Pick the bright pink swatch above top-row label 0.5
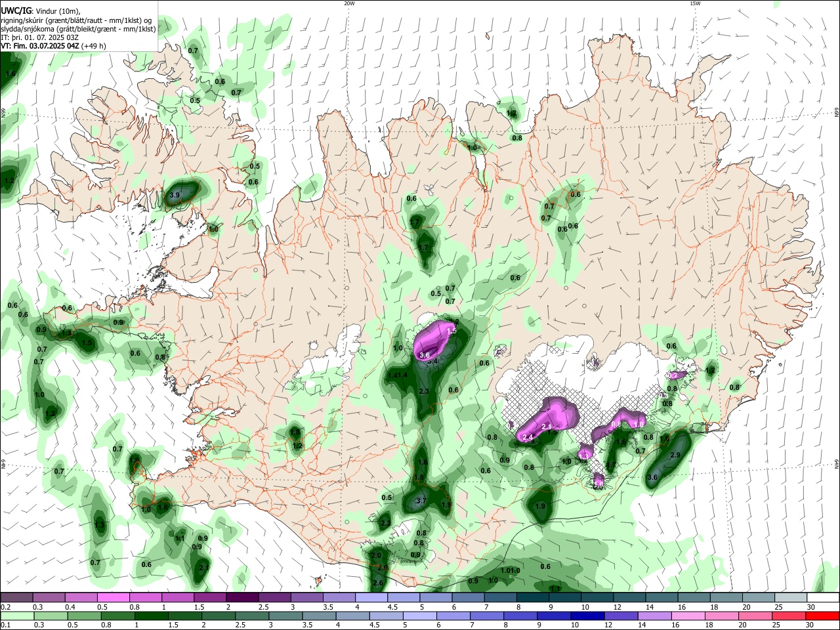 point(113,598)
